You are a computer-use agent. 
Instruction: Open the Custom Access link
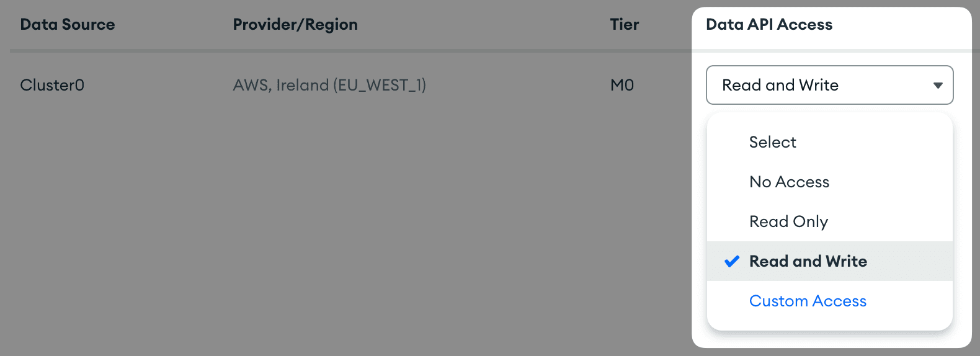pos(808,301)
